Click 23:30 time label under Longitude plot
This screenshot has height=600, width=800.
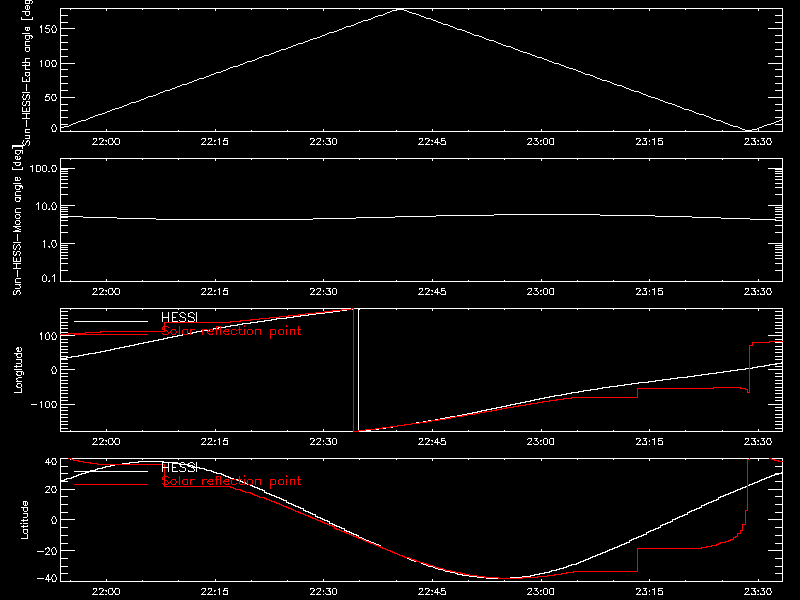tap(758, 442)
